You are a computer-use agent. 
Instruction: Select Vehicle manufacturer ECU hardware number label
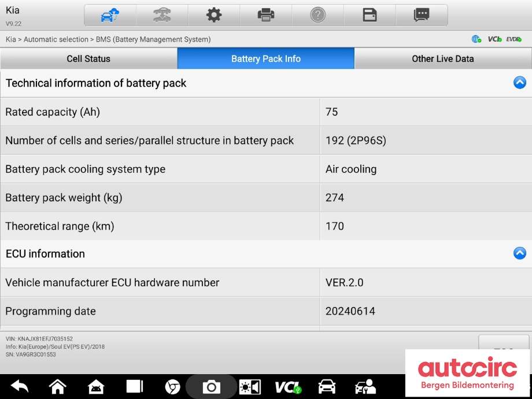tap(112, 282)
